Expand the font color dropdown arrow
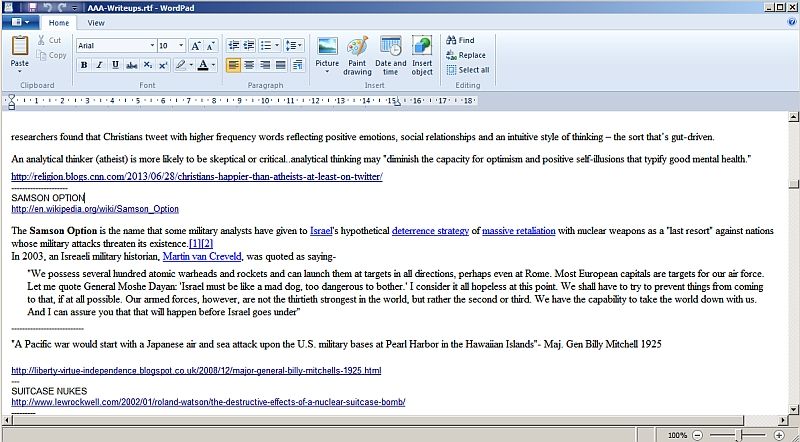The width and height of the screenshot is (800, 442). pos(214,65)
